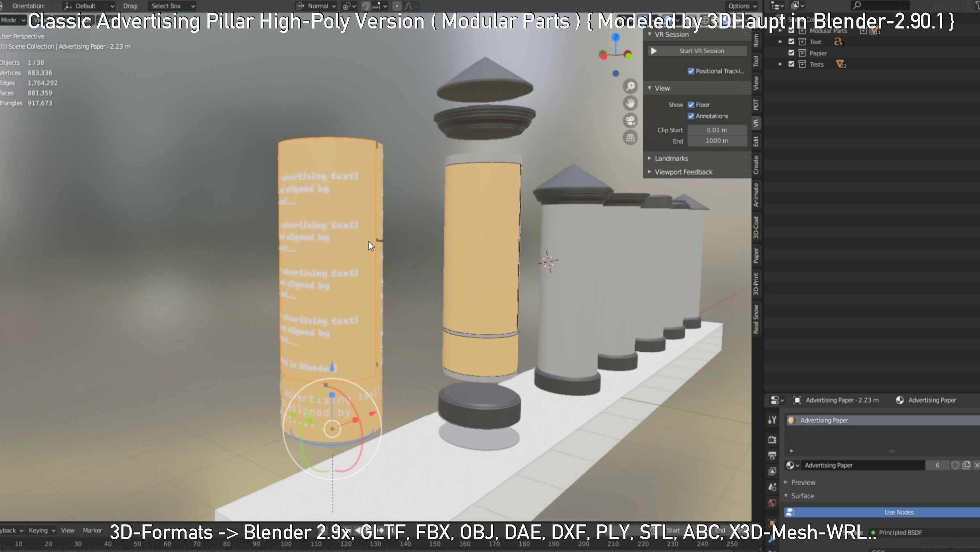Viewport: 980px width, 552px height.
Task: Open the World properties globe icon
Action: pos(772,503)
